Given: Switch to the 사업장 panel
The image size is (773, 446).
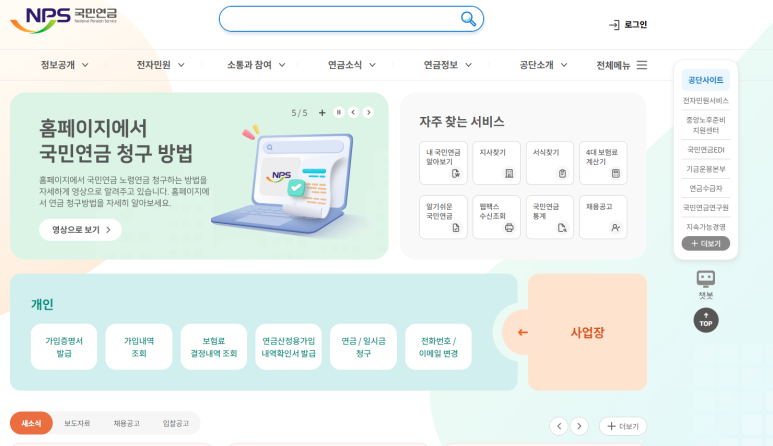Looking at the screenshot, I should coord(587,333).
